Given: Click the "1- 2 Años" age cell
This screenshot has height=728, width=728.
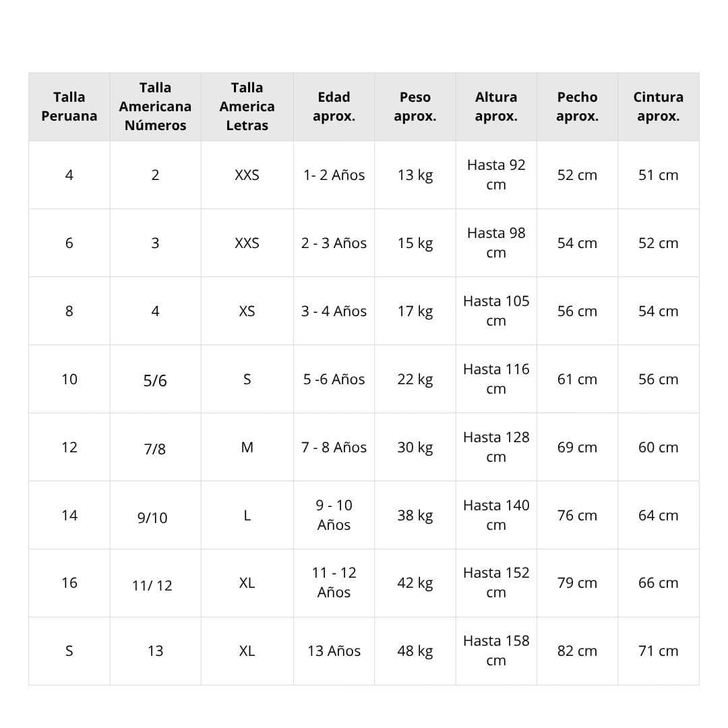Looking at the screenshot, I should click(x=334, y=175).
